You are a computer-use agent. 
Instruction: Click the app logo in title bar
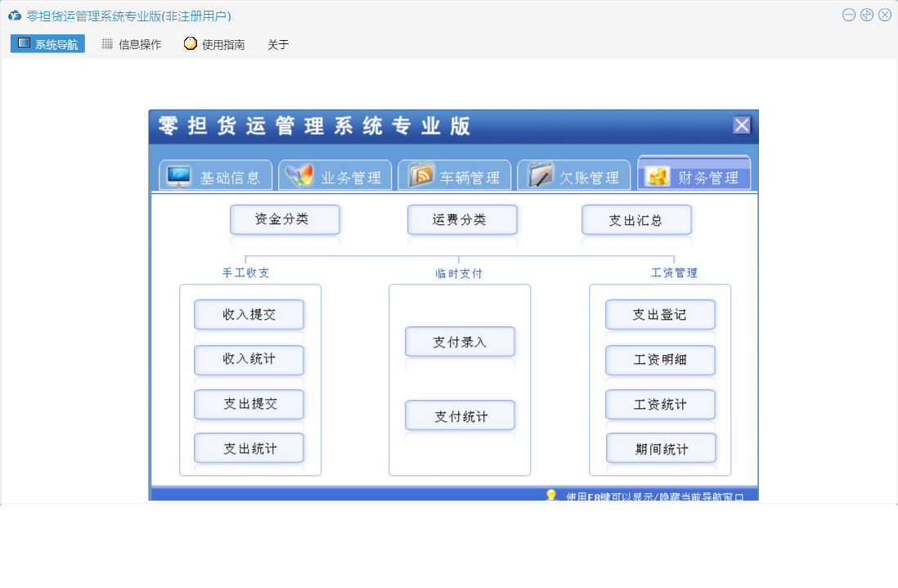pyautogui.click(x=15, y=16)
